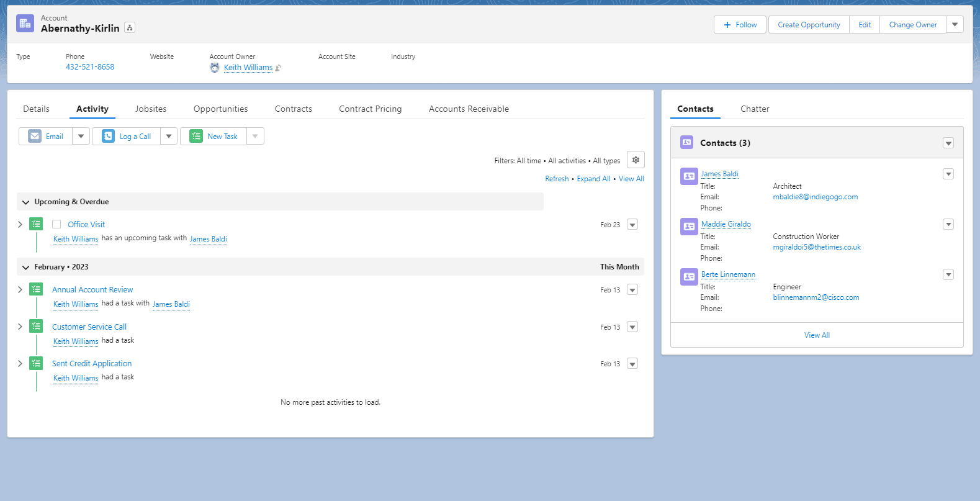Viewport: 980px width, 501px height.
Task: Click the Office Visit task icon
Action: (x=36, y=224)
